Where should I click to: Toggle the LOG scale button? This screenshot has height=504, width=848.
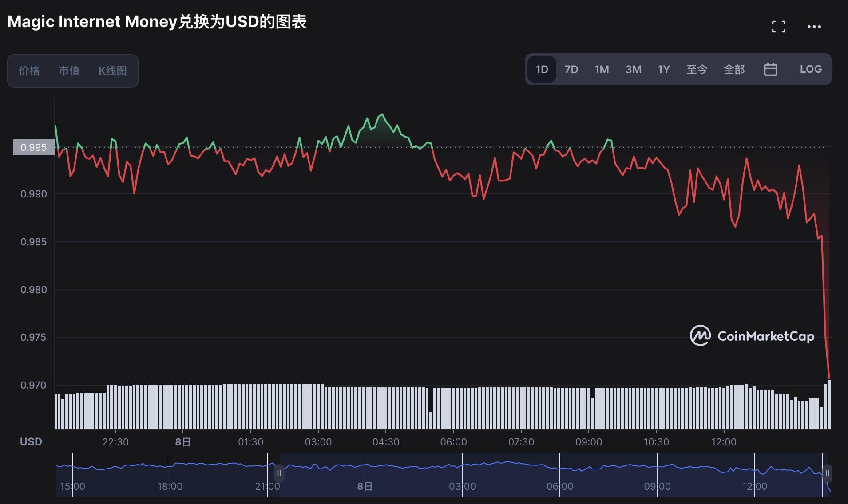click(811, 69)
